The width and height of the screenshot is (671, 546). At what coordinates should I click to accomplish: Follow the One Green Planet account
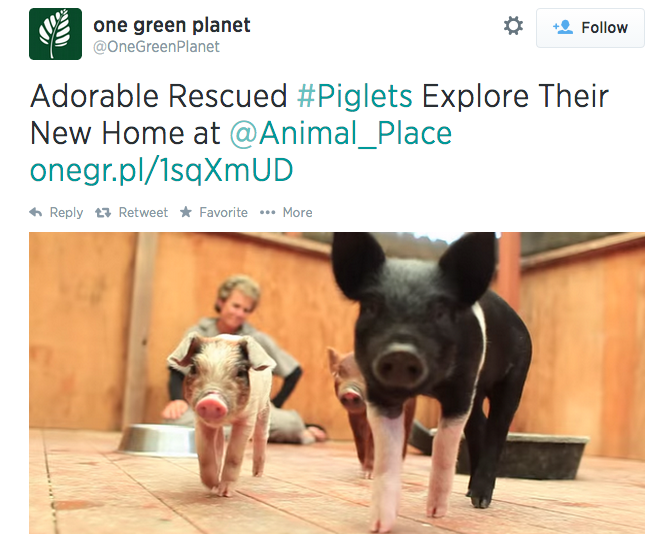590,28
